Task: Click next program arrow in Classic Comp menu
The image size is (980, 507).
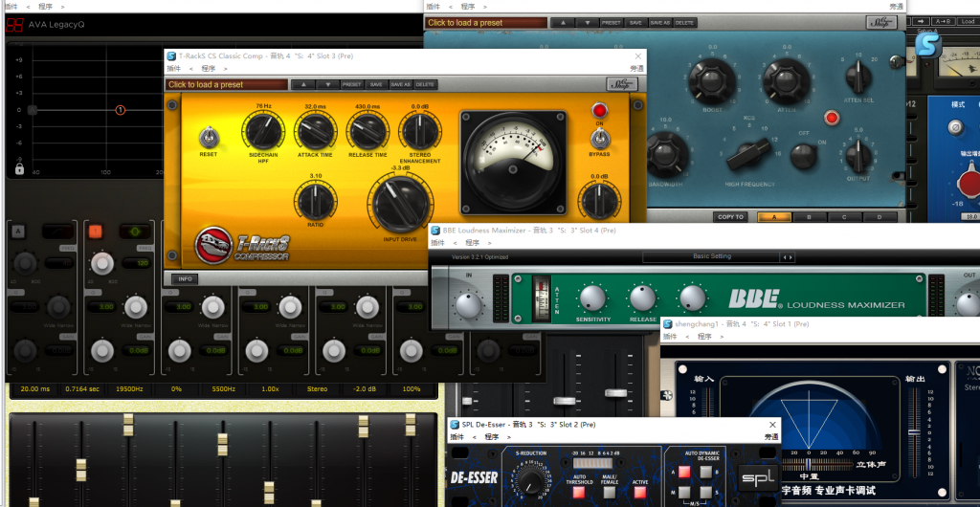Action: 226,69
